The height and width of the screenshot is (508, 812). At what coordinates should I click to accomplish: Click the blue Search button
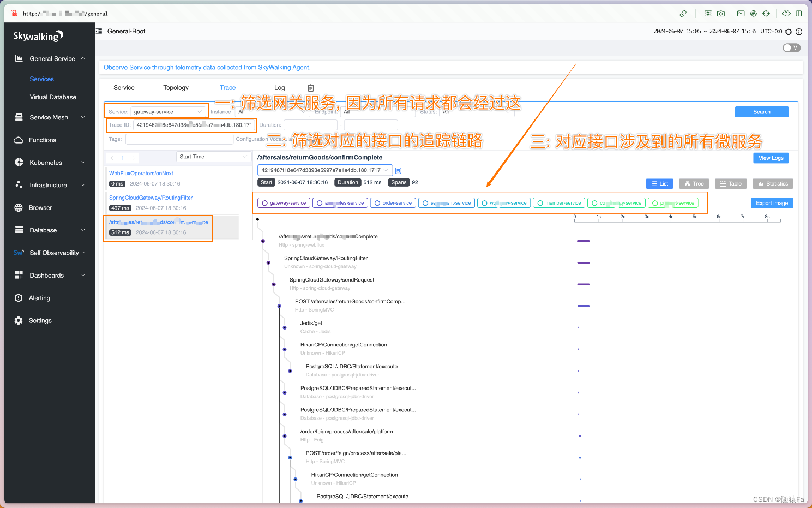tap(762, 112)
